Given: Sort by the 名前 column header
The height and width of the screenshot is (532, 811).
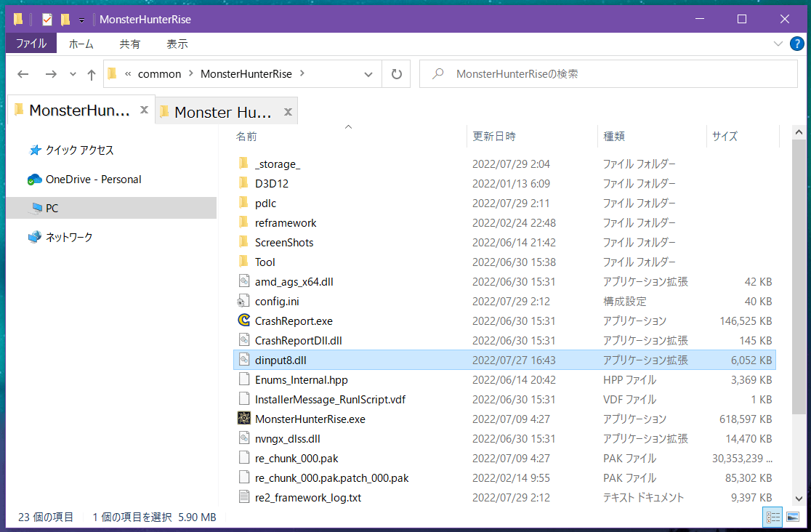Looking at the screenshot, I should [246, 136].
